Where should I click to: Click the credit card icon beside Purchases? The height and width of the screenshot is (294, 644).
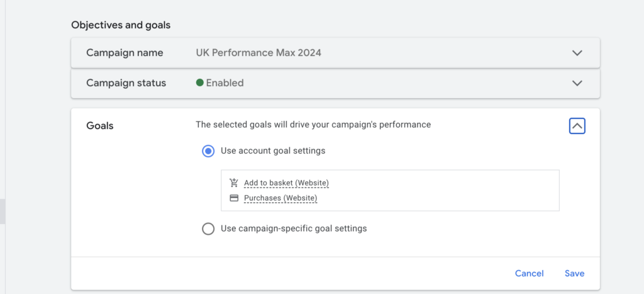[234, 198]
